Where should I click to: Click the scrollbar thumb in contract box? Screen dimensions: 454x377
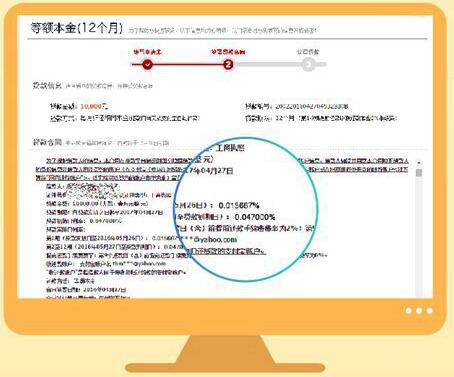pos(419,172)
